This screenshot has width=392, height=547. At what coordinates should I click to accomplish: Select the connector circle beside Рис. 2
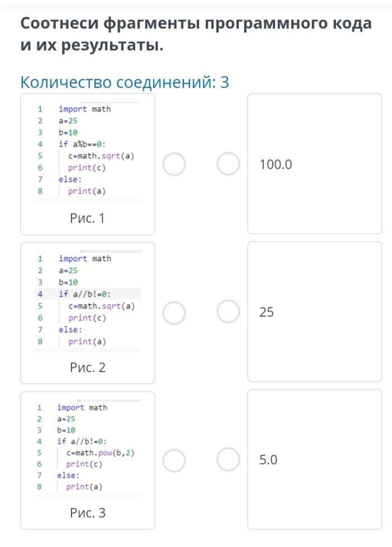click(174, 313)
